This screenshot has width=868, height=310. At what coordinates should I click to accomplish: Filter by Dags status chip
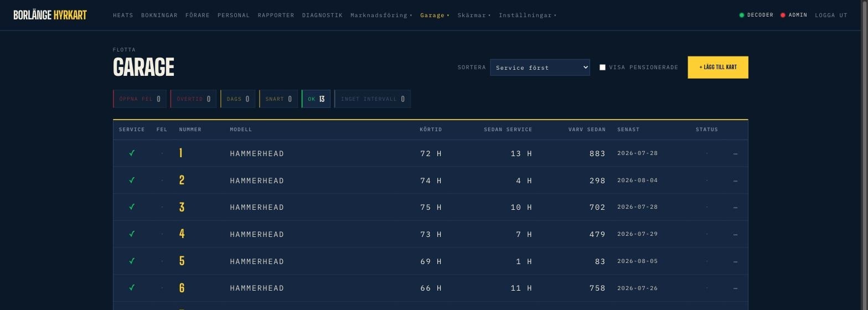(x=237, y=99)
